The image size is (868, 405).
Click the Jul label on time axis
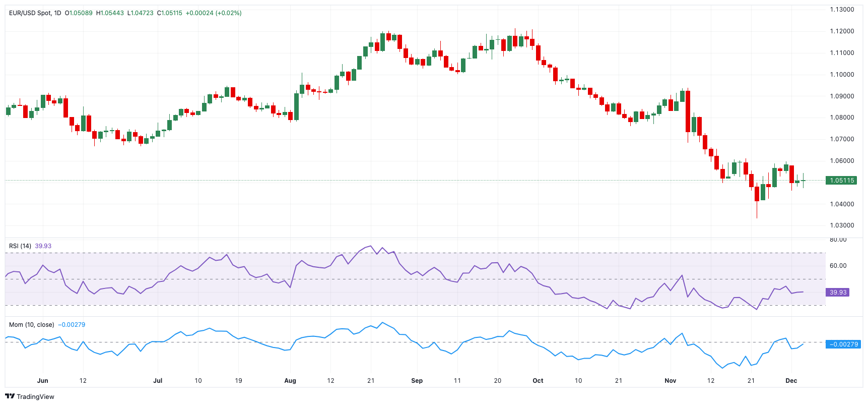click(158, 381)
